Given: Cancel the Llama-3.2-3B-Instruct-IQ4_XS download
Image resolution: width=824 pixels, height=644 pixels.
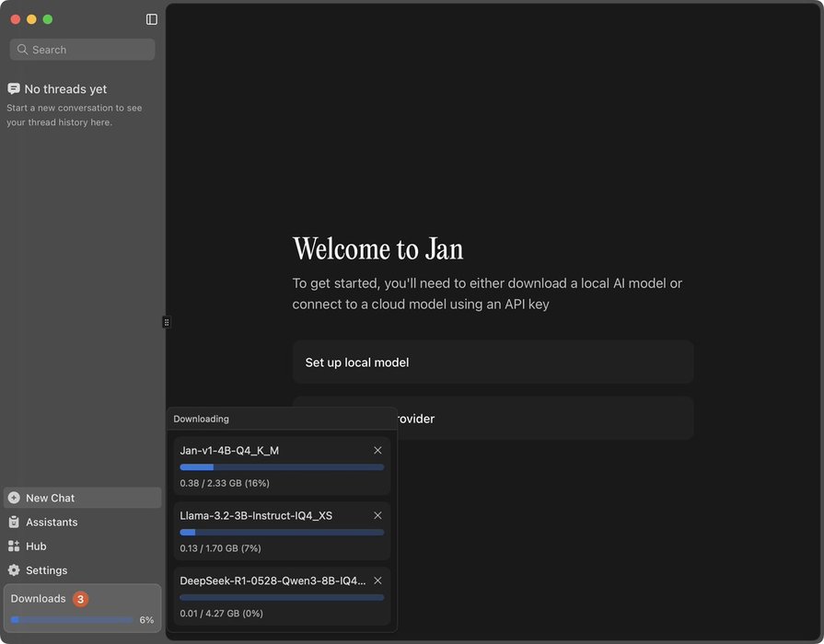Looking at the screenshot, I should tap(377, 515).
